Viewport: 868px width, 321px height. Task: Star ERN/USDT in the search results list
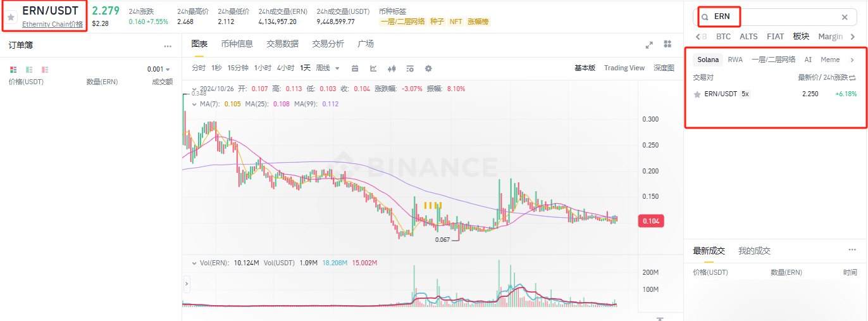point(697,94)
